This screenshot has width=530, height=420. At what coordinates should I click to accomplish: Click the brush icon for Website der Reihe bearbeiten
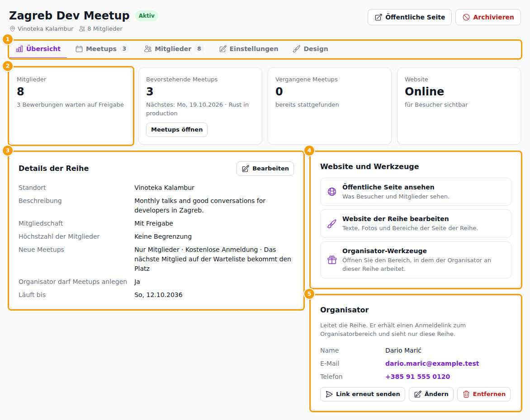[332, 224]
